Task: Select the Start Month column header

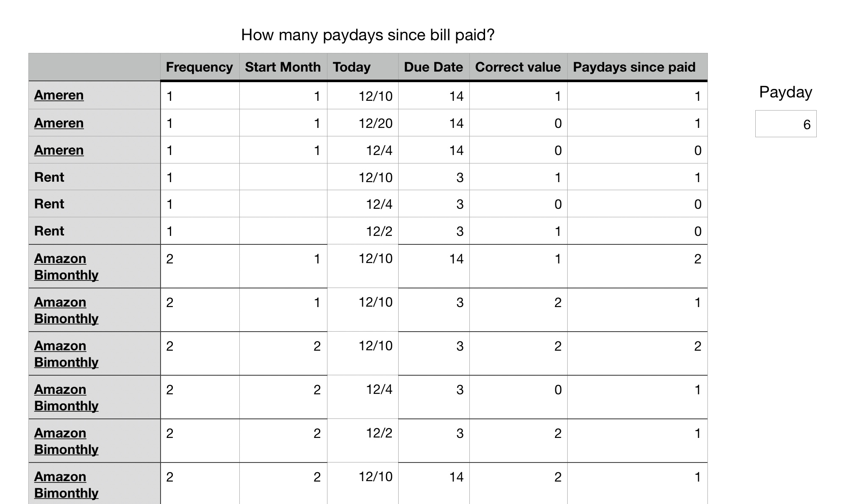Action: pyautogui.click(x=283, y=67)
